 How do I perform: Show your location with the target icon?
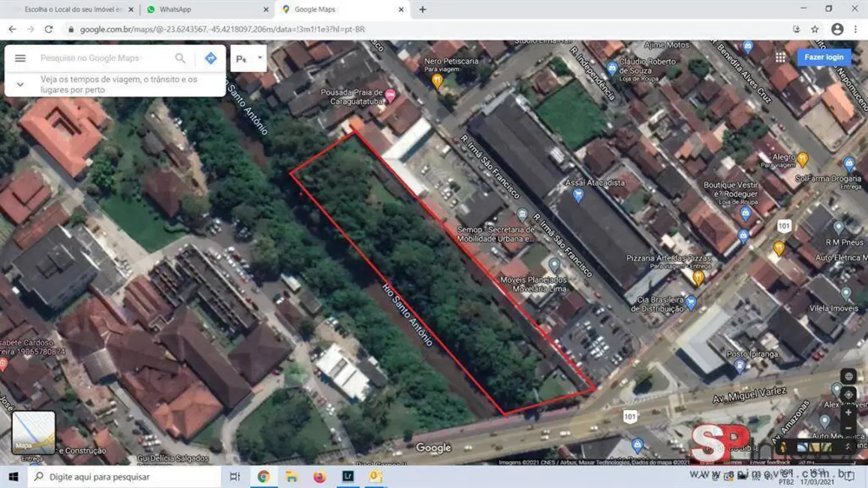pos(848,393)
